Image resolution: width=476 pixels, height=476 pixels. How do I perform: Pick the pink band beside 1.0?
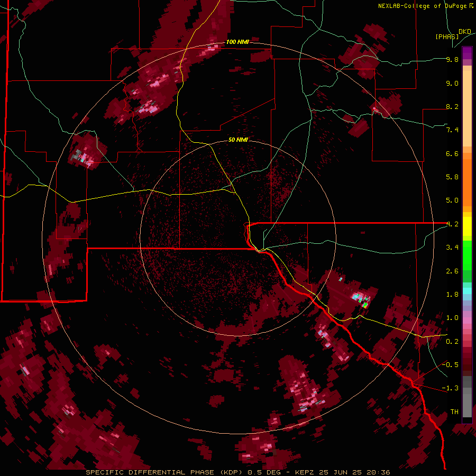tap(467, 321)
